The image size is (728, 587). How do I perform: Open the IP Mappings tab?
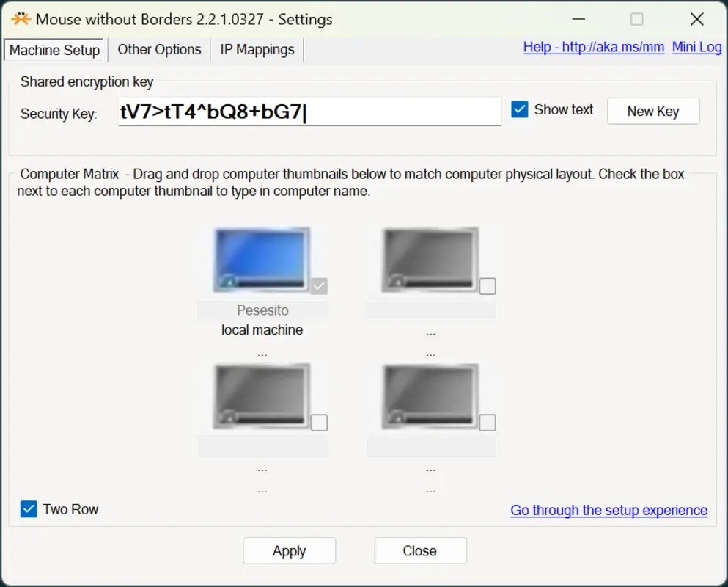click(x=257, y=49)
